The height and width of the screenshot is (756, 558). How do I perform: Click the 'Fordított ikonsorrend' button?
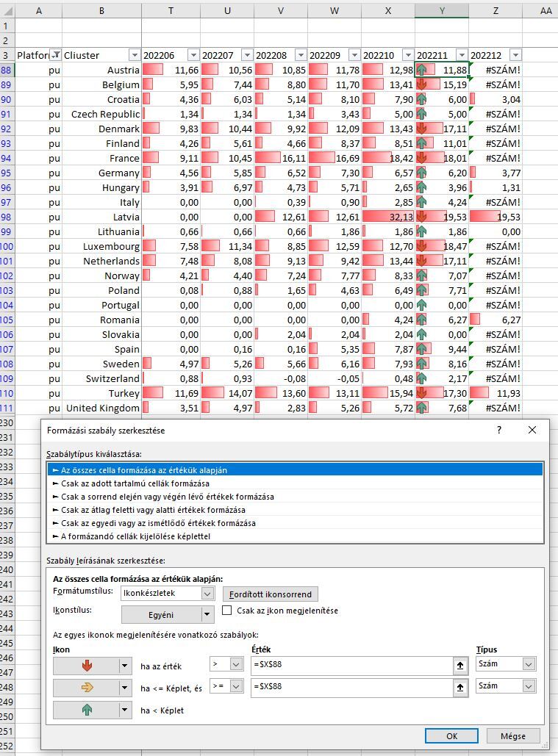(271, 594)
